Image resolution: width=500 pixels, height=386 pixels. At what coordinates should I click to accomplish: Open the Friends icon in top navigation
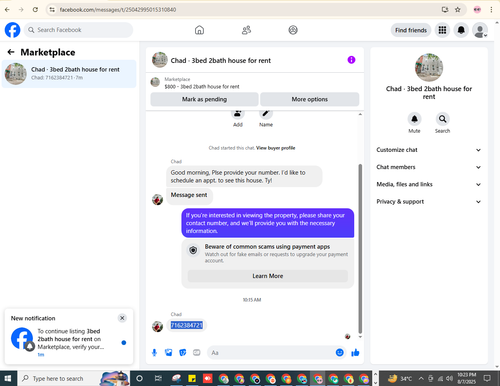point(246,30)
